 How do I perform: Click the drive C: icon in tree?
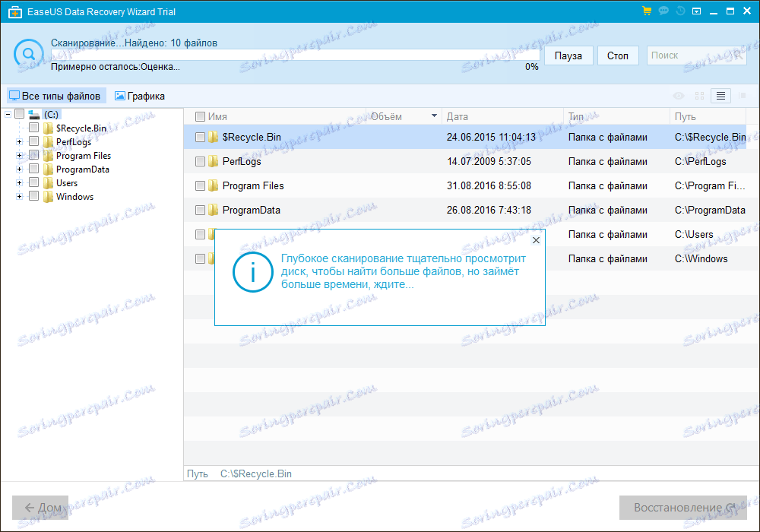click(x=34, y=114)
